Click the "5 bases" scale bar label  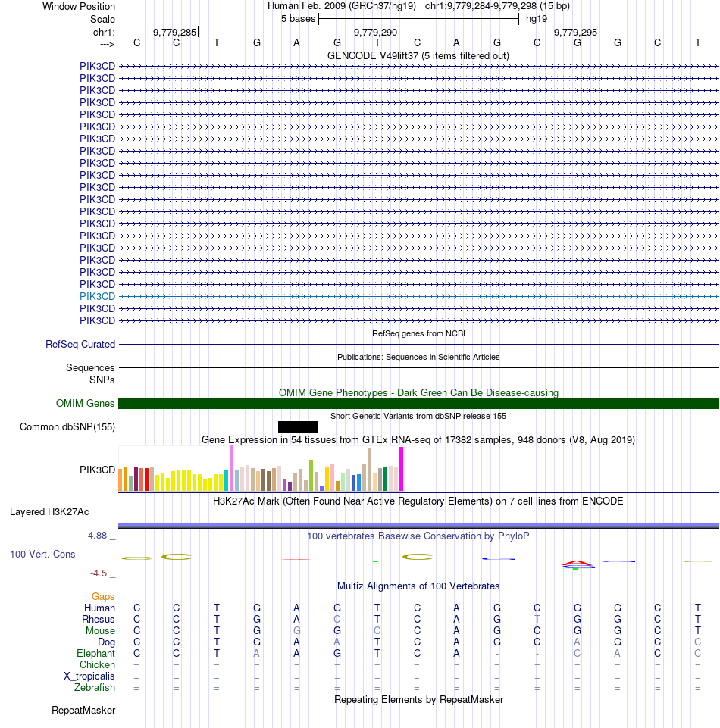point(298,19)
